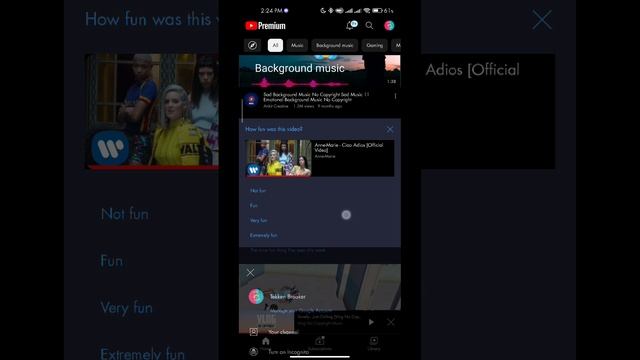
Task: Go to the Subscriptions tab
Action: [x=320, y=344]
